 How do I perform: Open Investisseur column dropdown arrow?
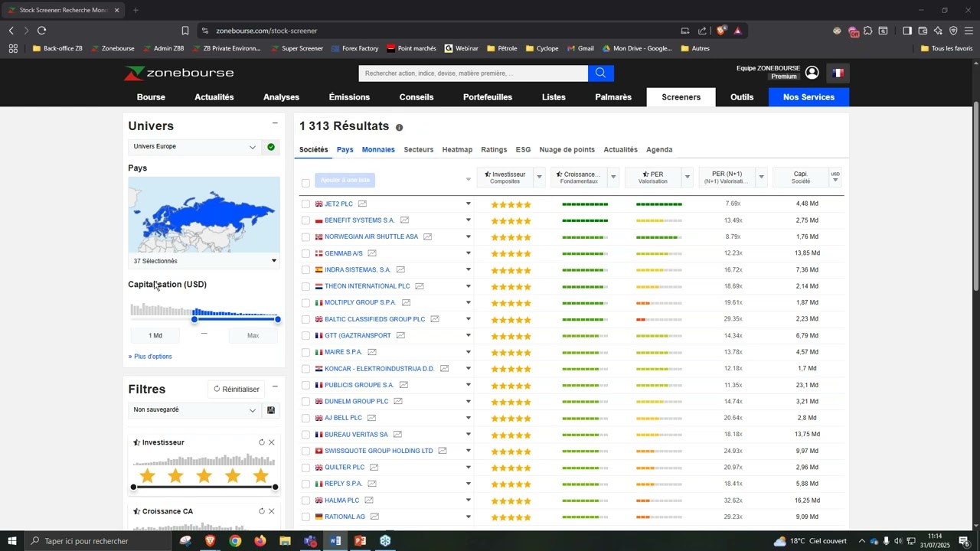pos(540,177)
